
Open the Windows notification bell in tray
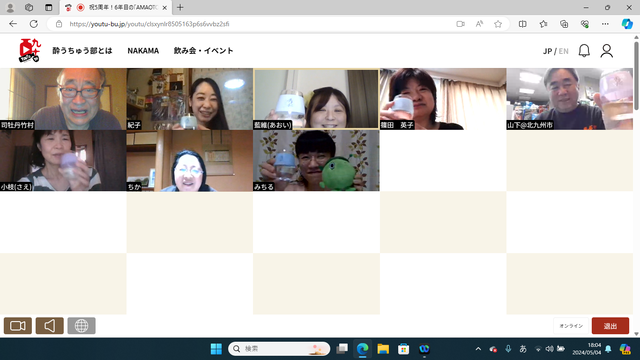click(x=608, y=349)
